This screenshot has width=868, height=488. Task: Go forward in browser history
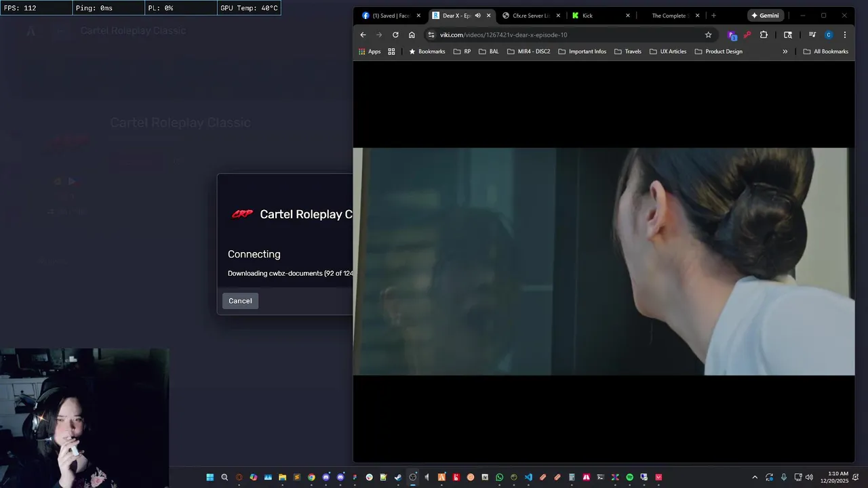(379, 35)
